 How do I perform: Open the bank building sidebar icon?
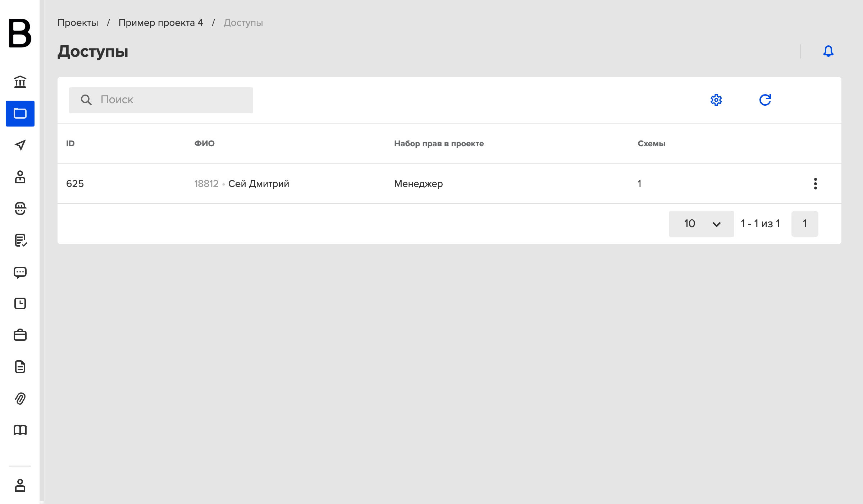click(20, 82)
